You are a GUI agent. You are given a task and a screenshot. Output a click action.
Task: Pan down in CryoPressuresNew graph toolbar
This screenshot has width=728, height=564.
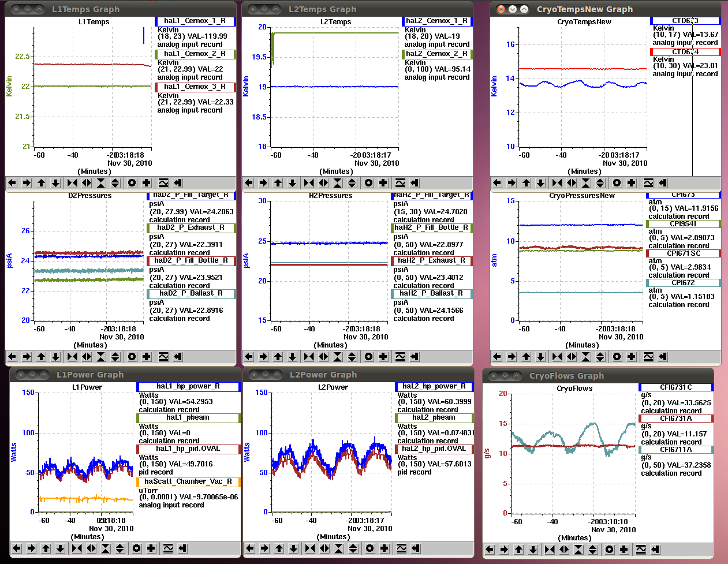pos(540,357)
